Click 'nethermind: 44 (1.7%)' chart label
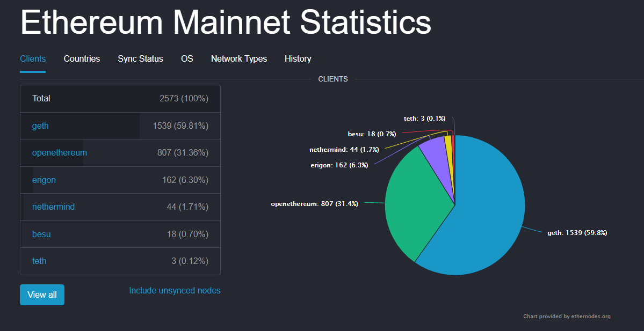 [344, 150]
